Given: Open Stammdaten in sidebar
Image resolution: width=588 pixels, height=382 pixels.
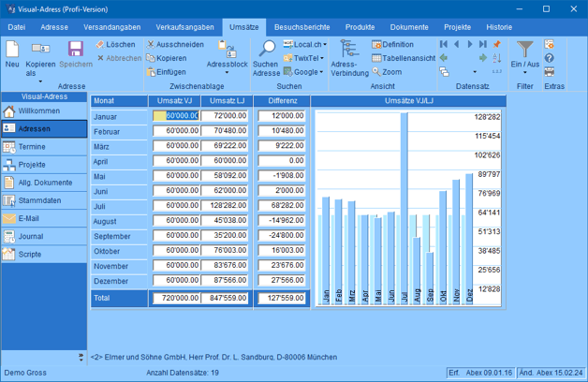Looking at the screenshot, I should pyautogui.click(x=44, y=200).
